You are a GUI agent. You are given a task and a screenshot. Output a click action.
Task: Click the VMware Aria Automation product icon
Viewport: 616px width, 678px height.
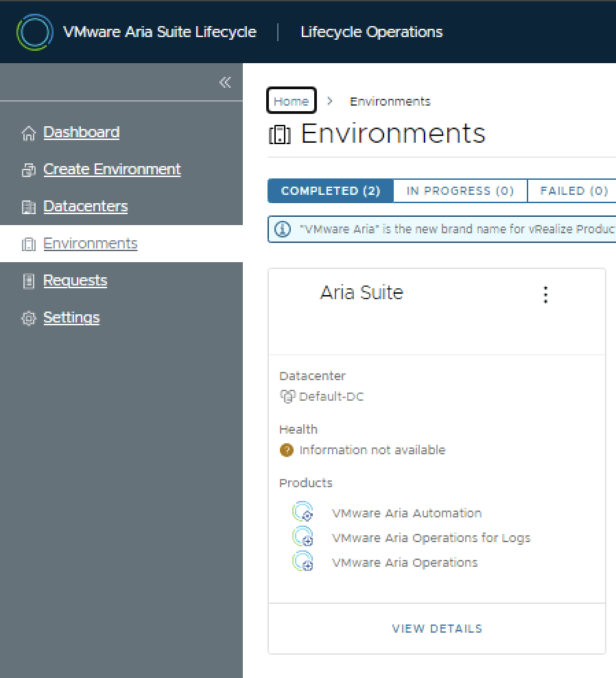point(303,513)
